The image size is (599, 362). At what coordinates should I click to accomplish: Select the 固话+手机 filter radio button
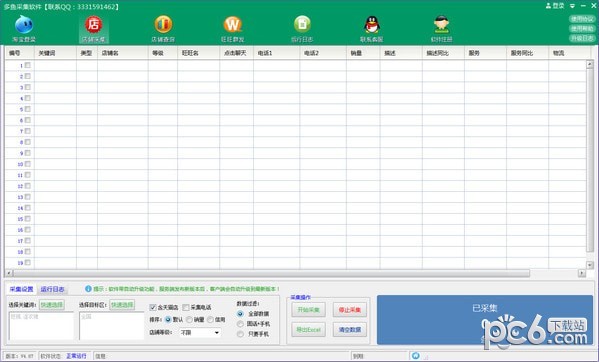pos(240,324)
